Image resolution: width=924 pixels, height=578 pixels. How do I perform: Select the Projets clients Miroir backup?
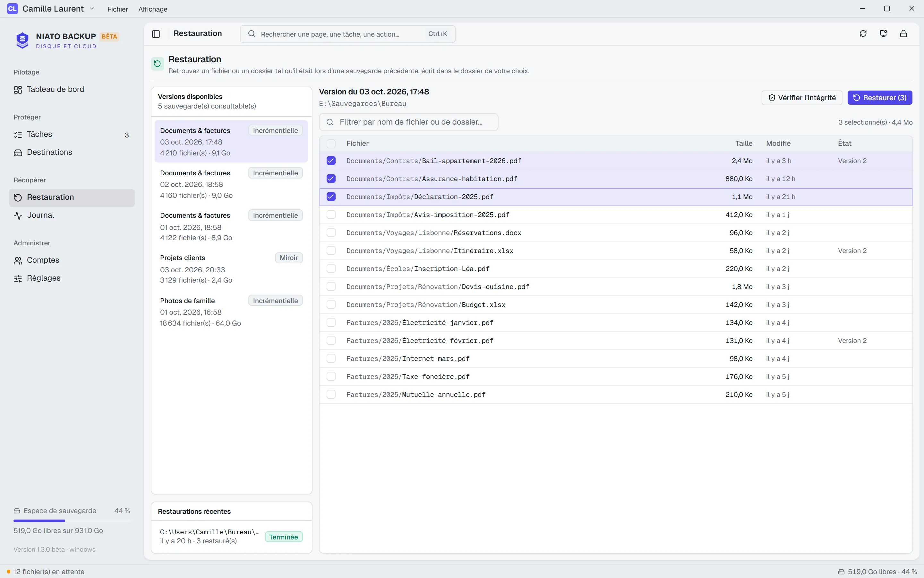(231, 269)
